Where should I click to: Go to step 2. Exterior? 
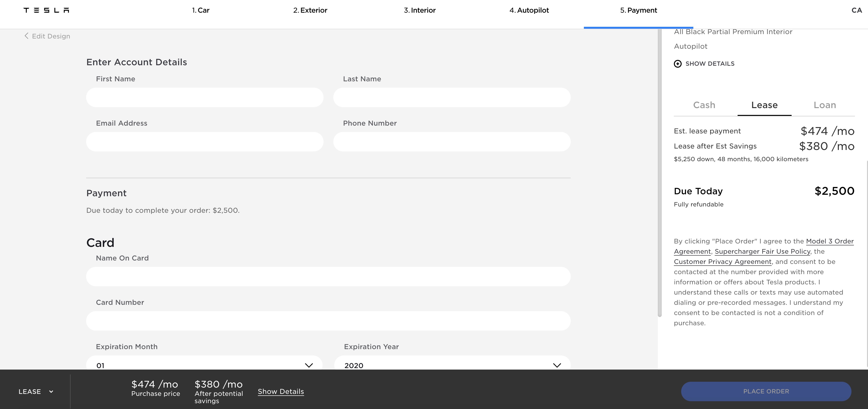click(x=310, y=10)
